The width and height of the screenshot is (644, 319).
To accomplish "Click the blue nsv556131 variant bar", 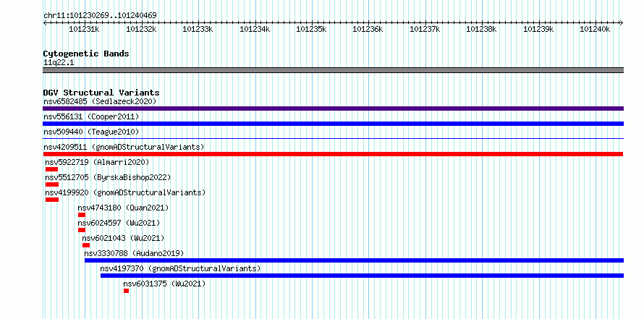I will [x=333, y=124].
